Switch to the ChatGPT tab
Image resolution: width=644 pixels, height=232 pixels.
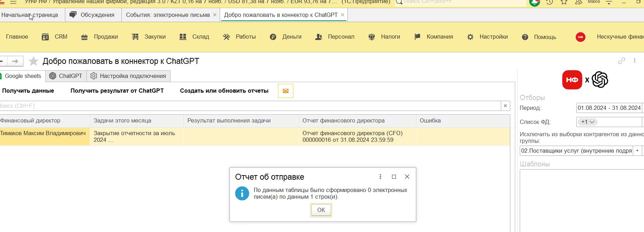[66, 76]
